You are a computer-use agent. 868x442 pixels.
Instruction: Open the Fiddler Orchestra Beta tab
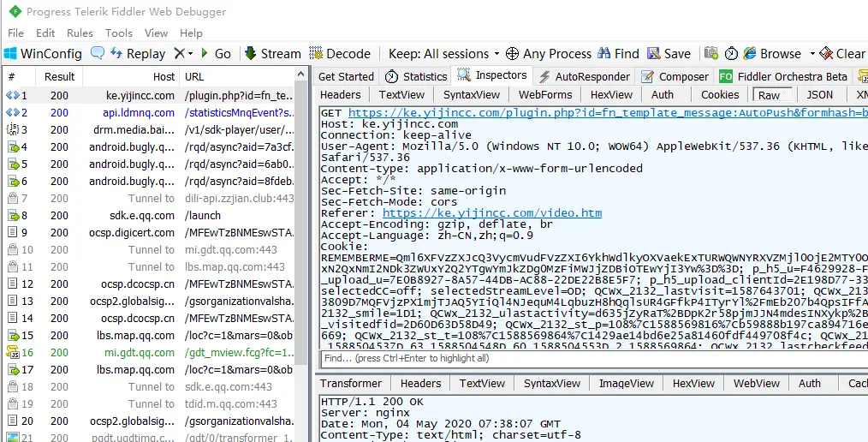tap(782, 76)
